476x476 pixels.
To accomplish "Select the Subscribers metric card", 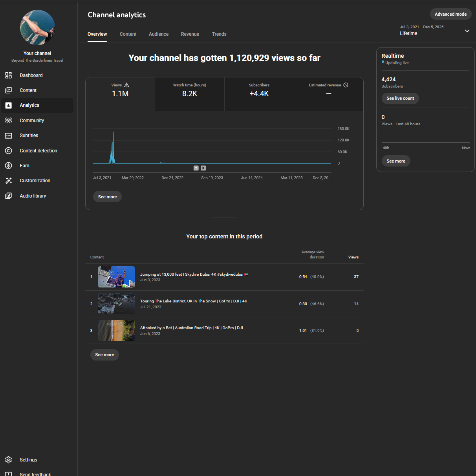I will (259, 94).
